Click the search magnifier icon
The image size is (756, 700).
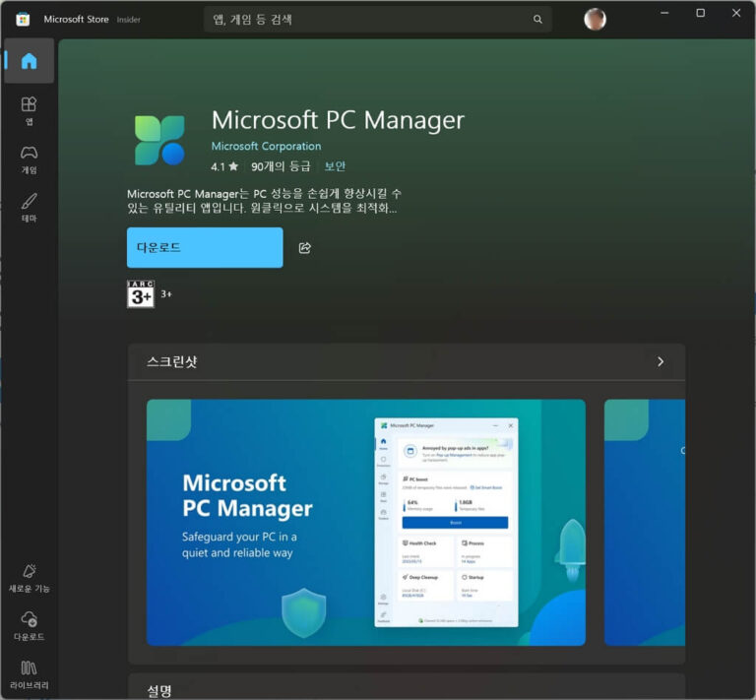537,20
